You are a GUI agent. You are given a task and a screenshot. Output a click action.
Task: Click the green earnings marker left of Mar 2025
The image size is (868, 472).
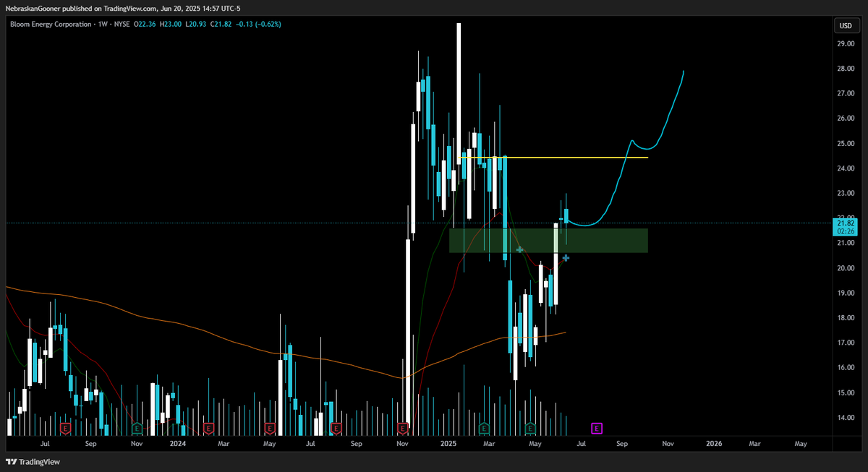point(482,429)
